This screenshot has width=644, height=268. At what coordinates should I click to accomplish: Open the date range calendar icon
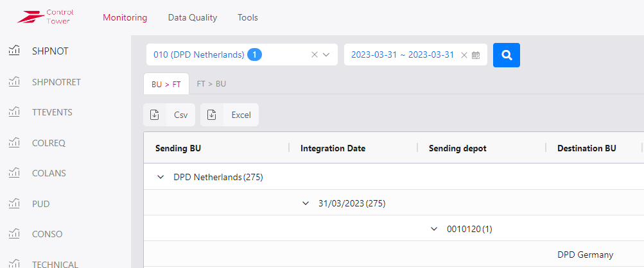[476, 55]
